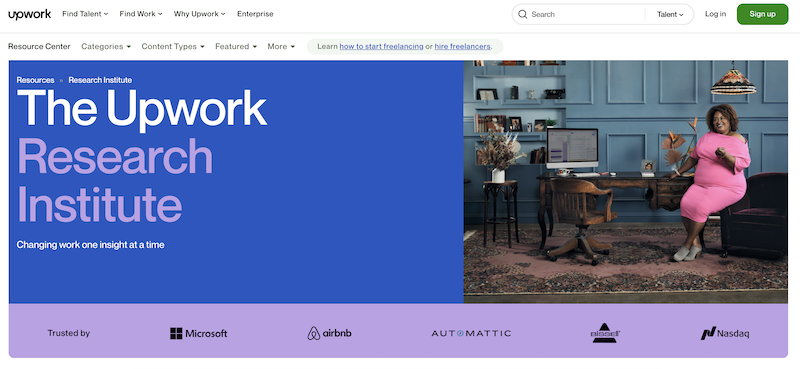Image resolution: width=800 pixels, height=369 pixels.
Task: Expand the Why Upwork menu
Action: point(199,14)
